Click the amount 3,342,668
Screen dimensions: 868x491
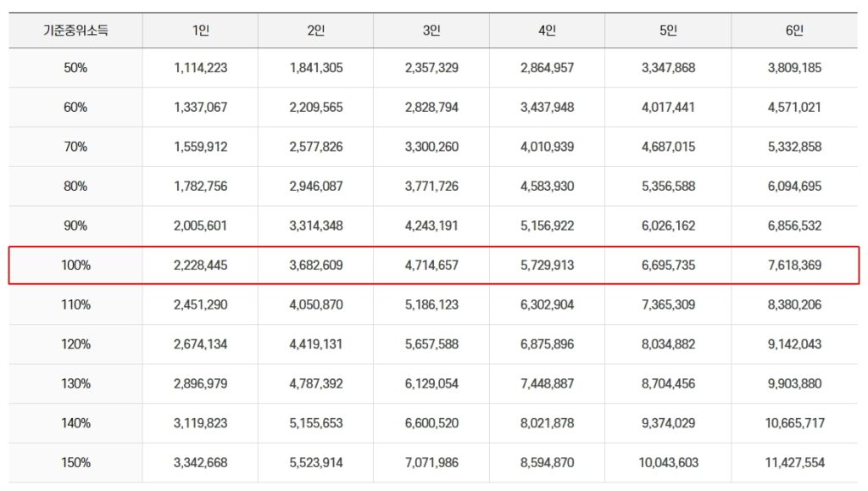[x=200, y=463]
